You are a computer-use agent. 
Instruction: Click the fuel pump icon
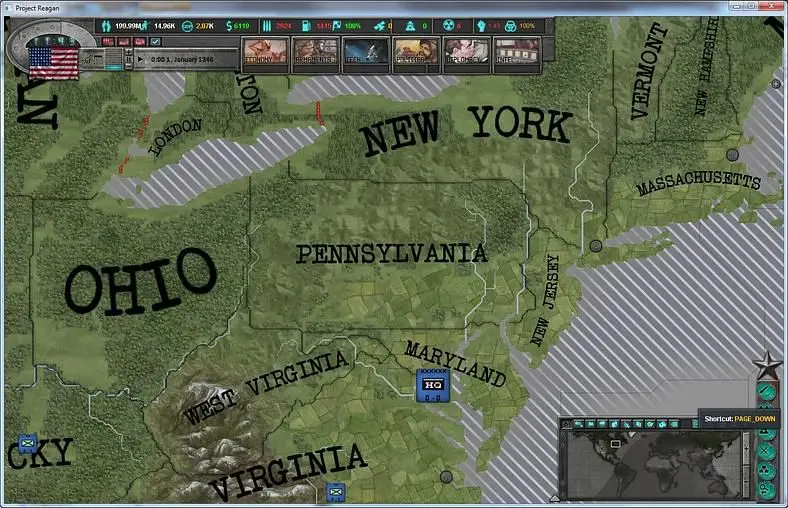(x=306, y=26)
